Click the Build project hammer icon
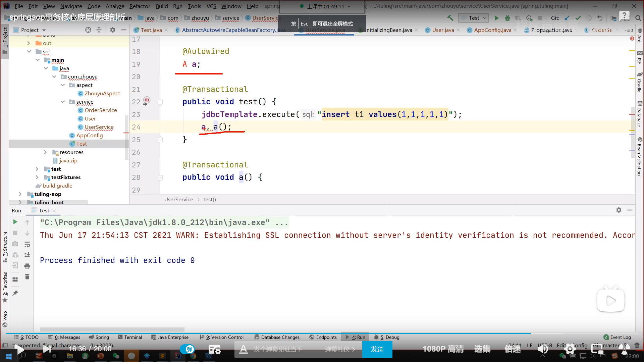 pos(450,18)
